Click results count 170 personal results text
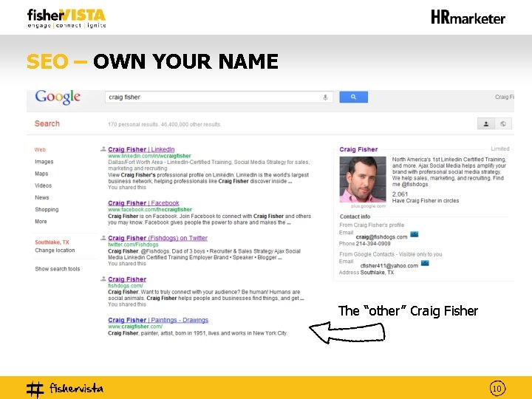Screen dimensions: 532x399 click(165, 125)
